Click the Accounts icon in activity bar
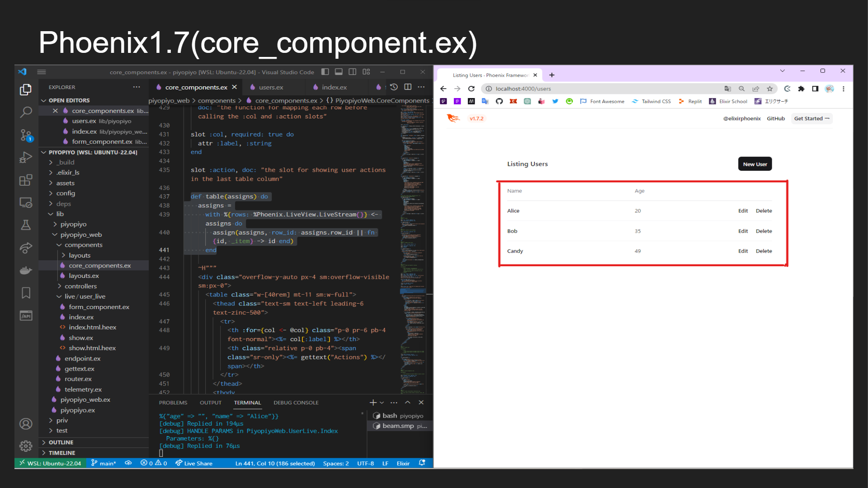Viewport: 868px width, 488px height. click(x=26, y=424)
